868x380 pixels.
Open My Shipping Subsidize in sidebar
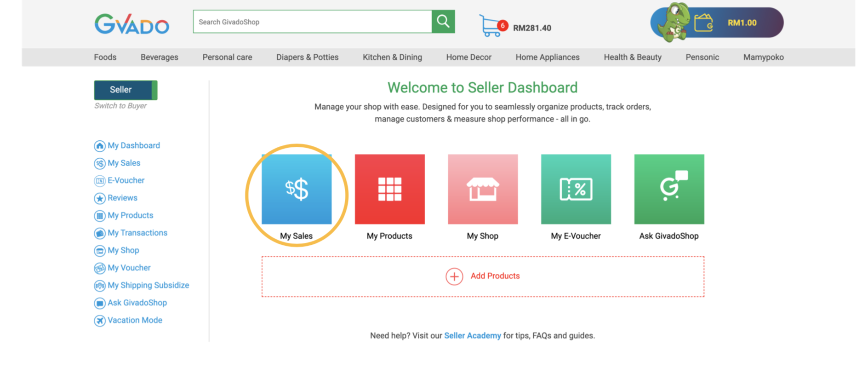[x=148, y=285]
